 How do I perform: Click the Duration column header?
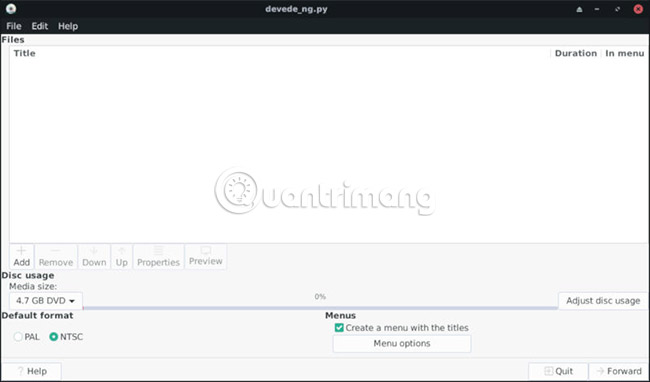tap(576, 53)
